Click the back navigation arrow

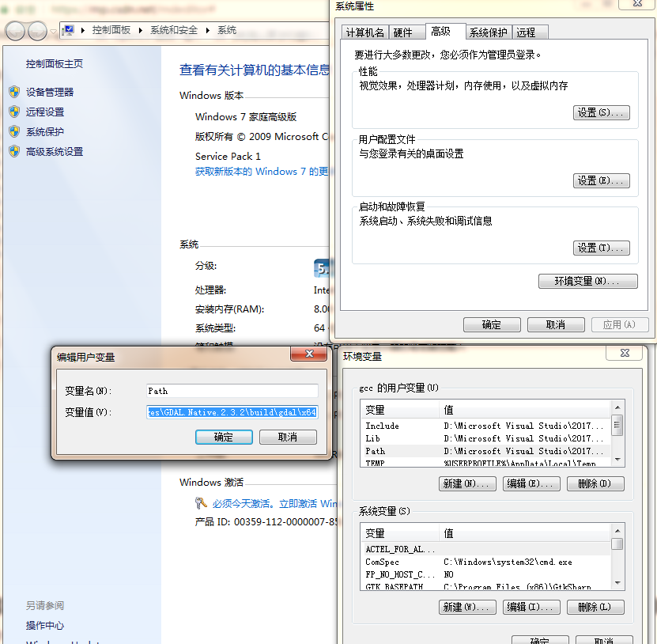[x=15, y=30]
